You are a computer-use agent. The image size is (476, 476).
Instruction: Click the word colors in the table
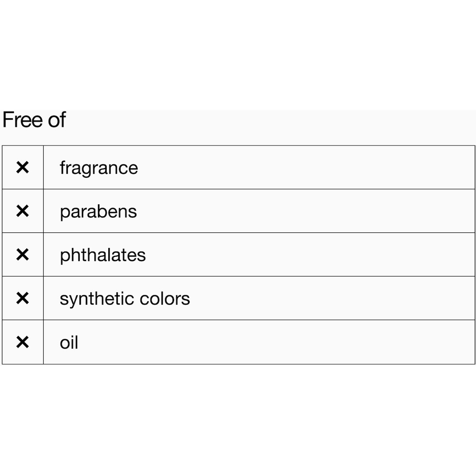(167, 299)
